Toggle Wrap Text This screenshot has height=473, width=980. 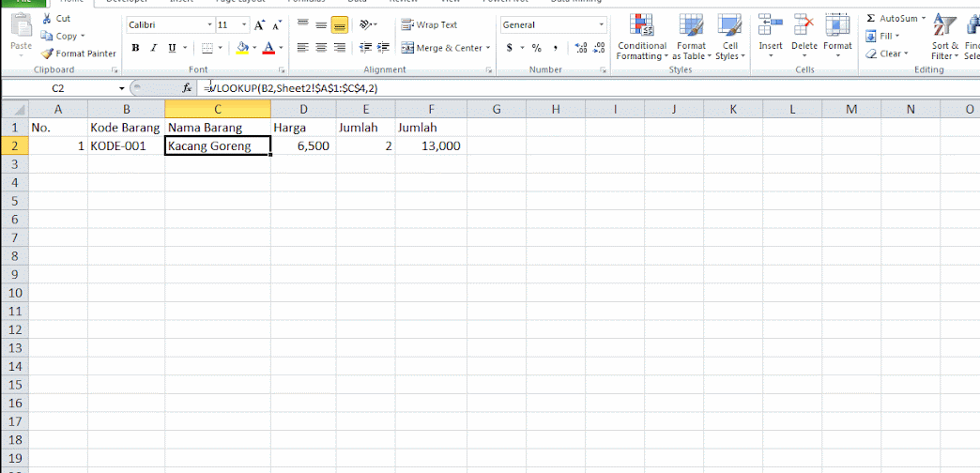coord(429,25)
